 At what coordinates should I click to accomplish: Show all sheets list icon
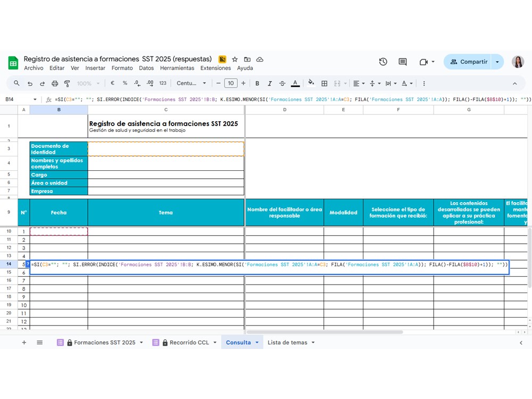pos(40,342)
